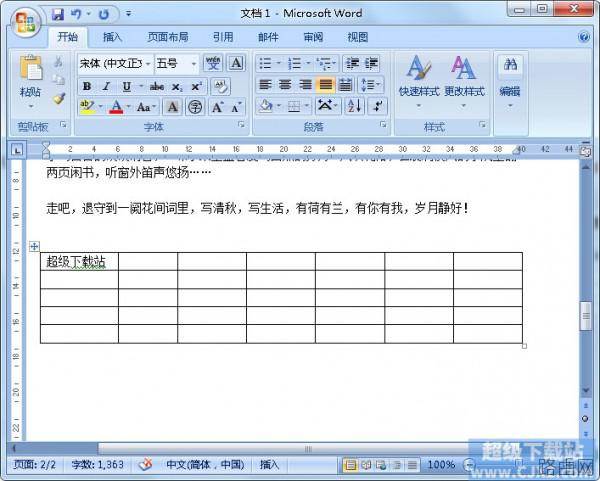Click the 插入 insert mode indicator
Viewport: 600px width, 481px height.
270,465
